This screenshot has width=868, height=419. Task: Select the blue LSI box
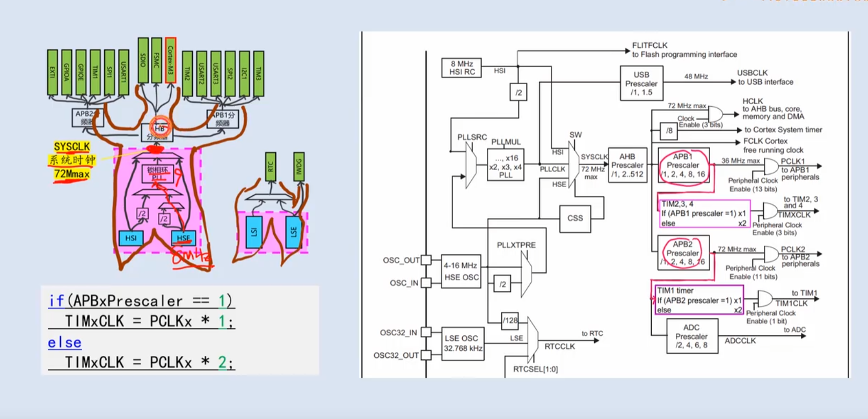tap(254, 232)
